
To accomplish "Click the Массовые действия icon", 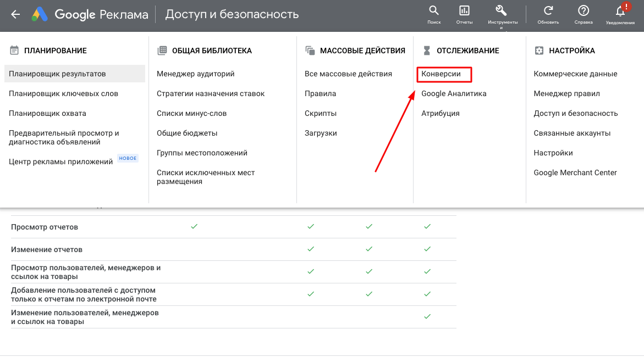I will pos(310,51).
